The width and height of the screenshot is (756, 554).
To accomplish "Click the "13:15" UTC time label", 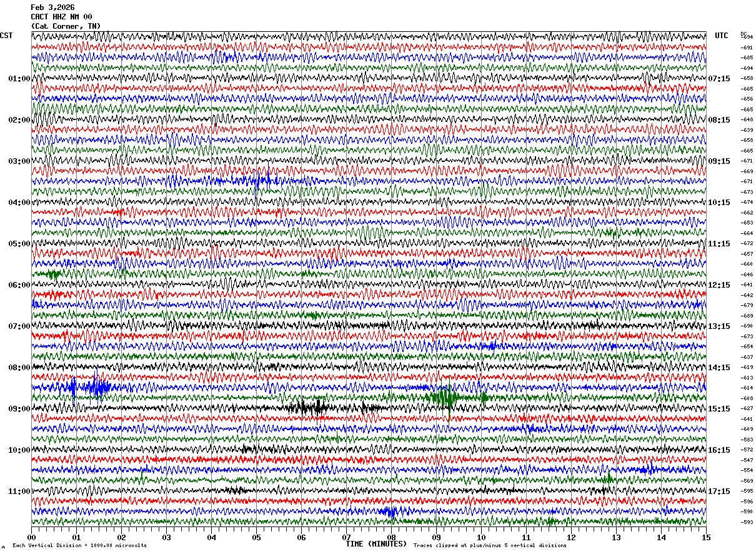I will tap(719, 326).
